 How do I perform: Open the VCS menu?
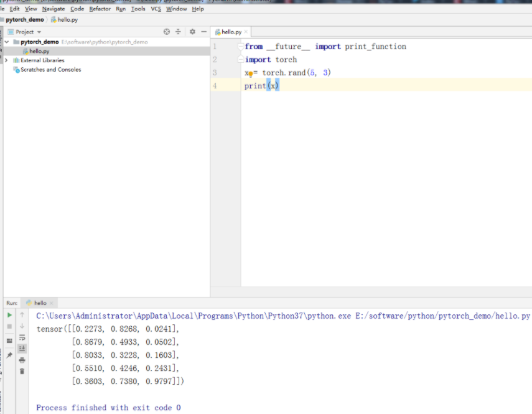point(156,9)
